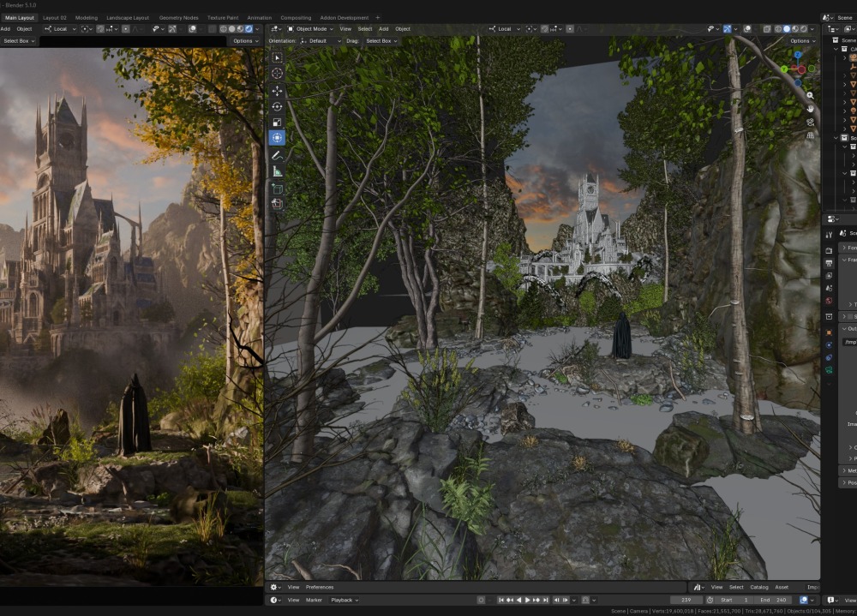Open Addon Development workspace tab
857x616 pixels.
345,17
